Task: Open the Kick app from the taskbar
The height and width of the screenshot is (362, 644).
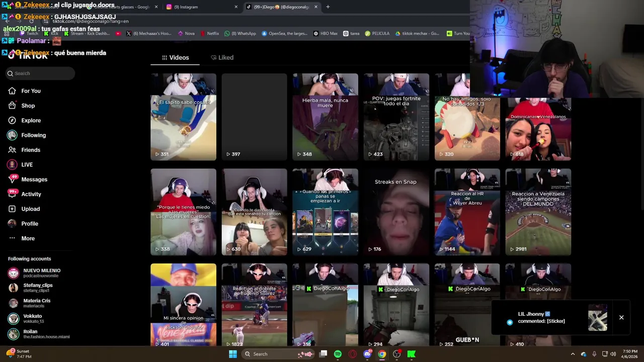Action: click(412, 354)
